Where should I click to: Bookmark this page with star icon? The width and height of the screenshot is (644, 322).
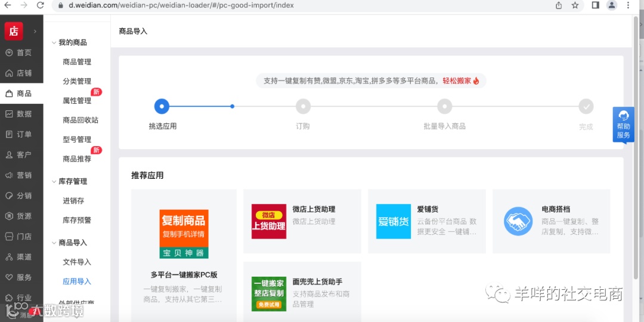pos(575,5)
